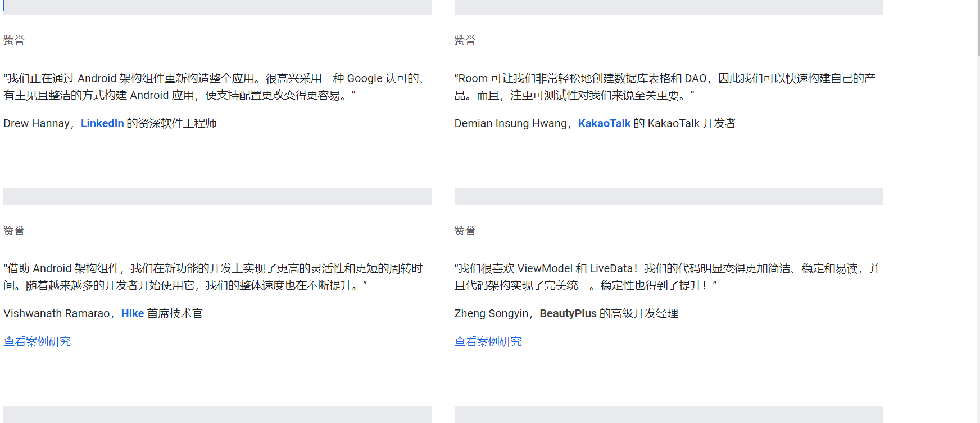The height and width of the screenshot is (423, 980).
Task: Open the LinkedIn link
Action: click(x=102, y=123)
